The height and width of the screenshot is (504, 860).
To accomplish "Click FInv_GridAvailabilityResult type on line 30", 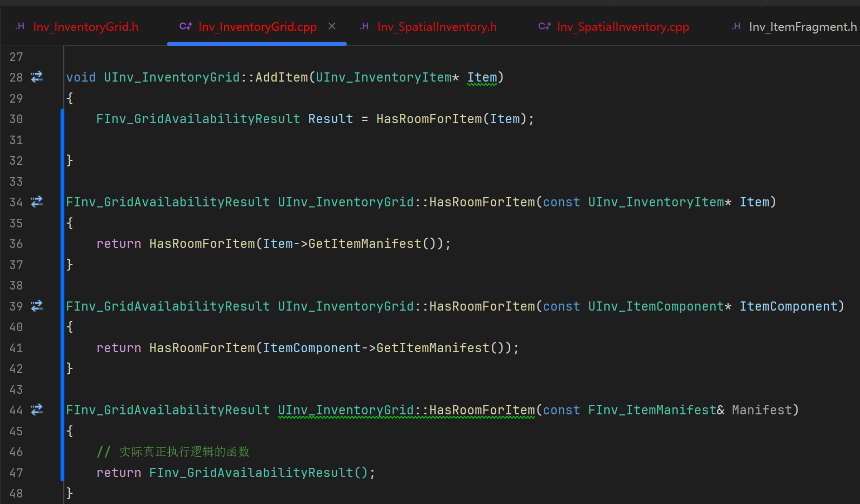I will 198,119.
